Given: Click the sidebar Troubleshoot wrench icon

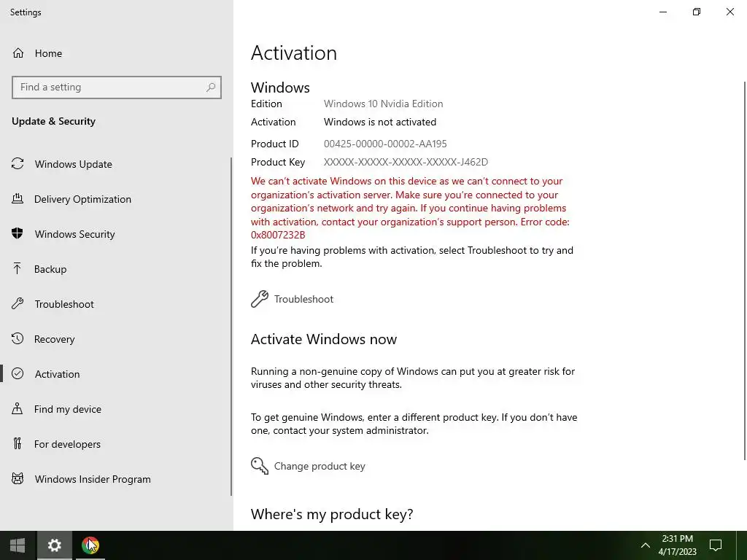Looking at the screenshot, I should pyautogui.click(x=18, y=304).
